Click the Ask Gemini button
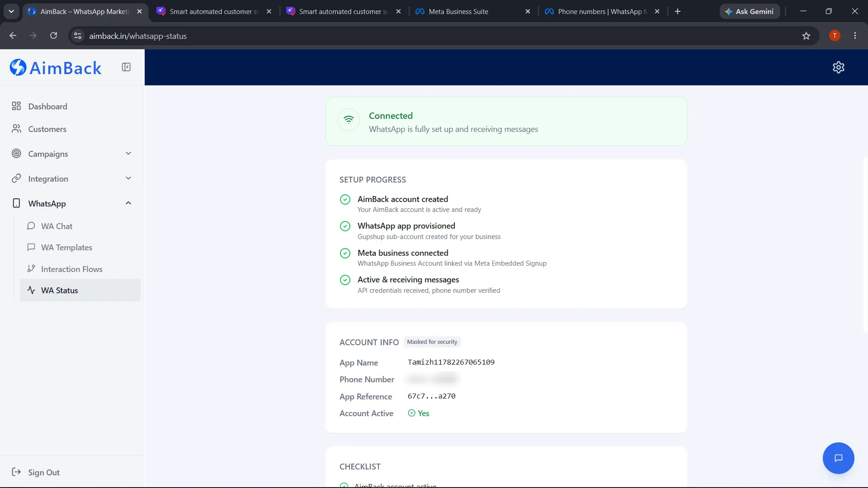 pyautogui.click(x=749, y=11)
